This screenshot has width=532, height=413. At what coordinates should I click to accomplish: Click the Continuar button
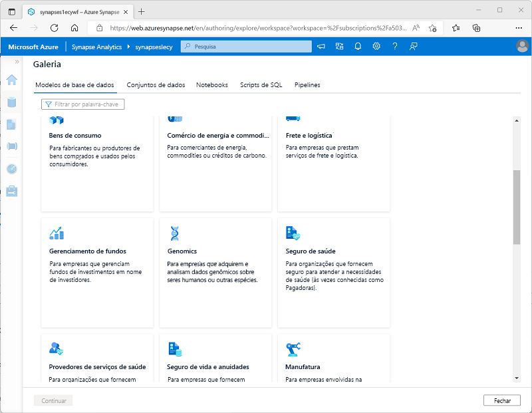(x=54, y=400)
